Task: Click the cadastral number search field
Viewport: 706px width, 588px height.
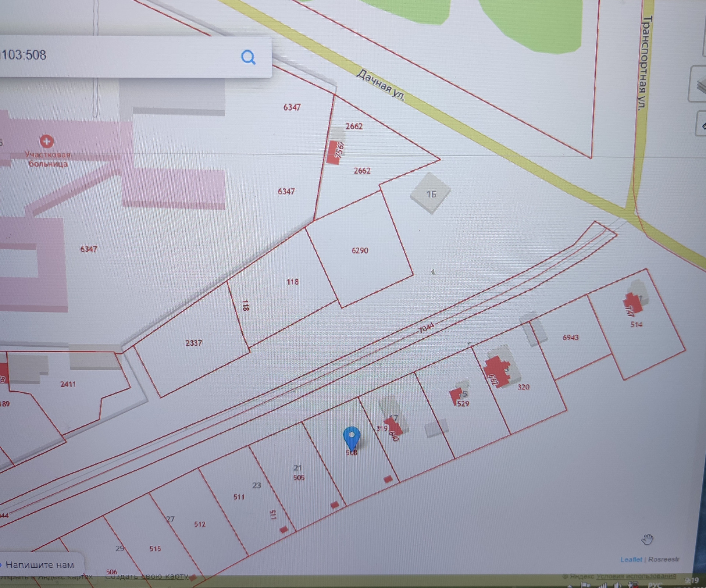Action: point(118,56)
